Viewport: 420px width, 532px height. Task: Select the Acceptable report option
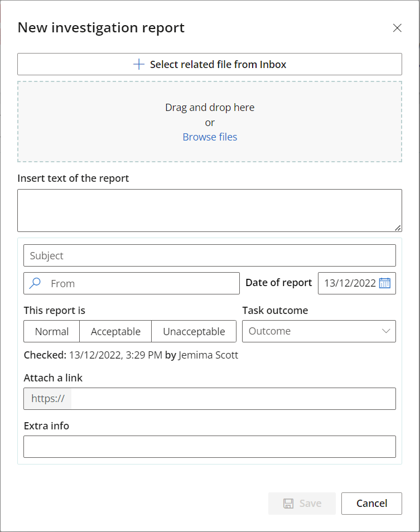(115, 331)
